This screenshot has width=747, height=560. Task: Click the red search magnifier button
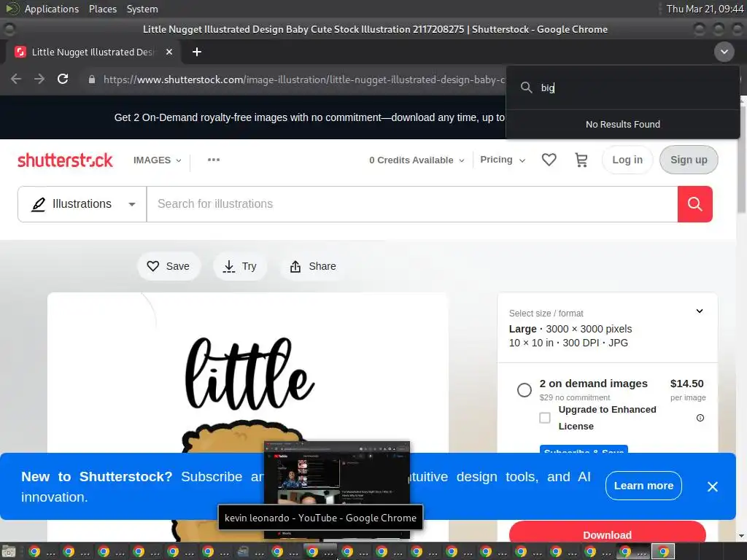[x=694, y=204]
